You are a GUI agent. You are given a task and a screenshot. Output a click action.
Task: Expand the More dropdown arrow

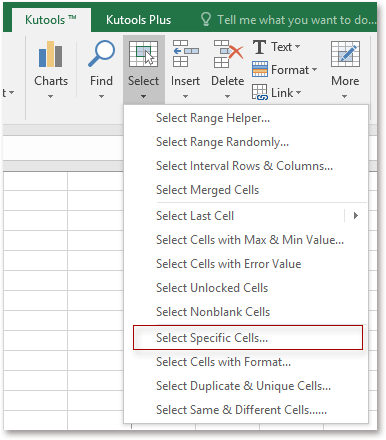[345, 96]
